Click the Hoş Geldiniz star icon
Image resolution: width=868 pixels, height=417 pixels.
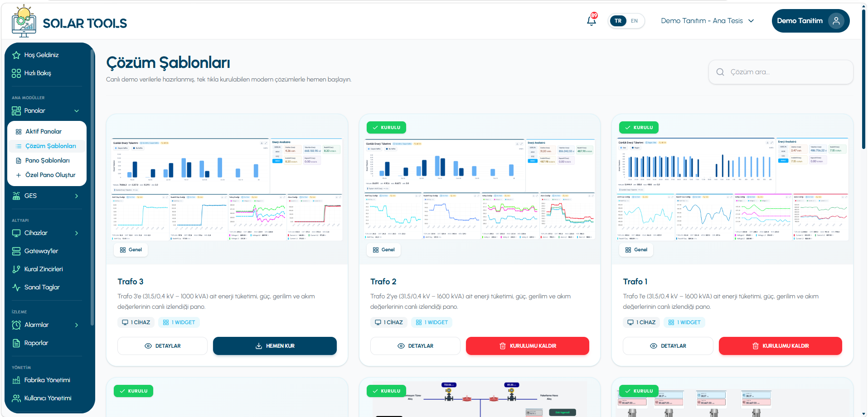[x=16, y=55]
